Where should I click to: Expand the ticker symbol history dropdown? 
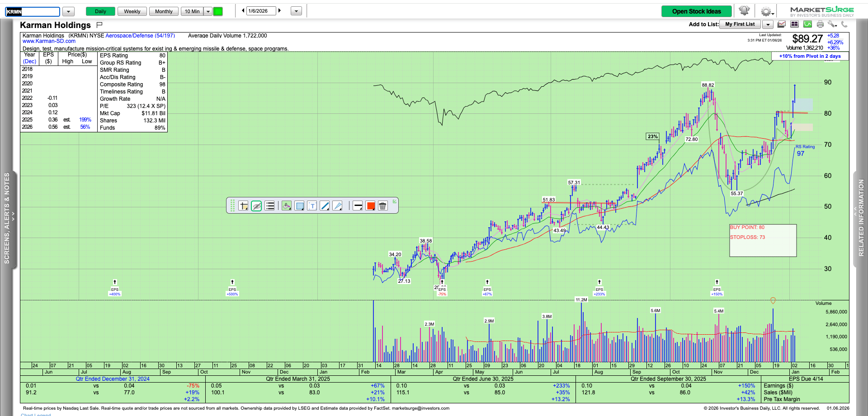[68, 11]
